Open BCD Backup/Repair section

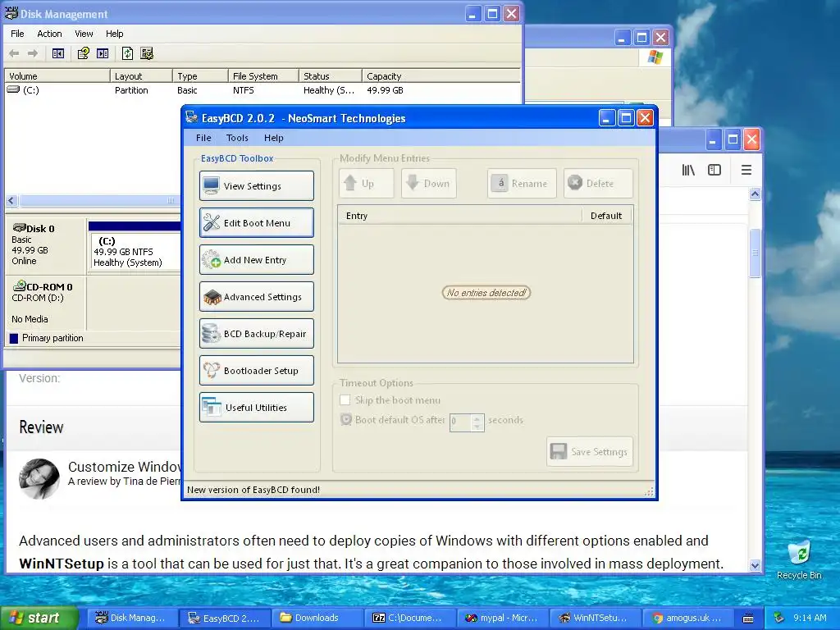[257, 334]
